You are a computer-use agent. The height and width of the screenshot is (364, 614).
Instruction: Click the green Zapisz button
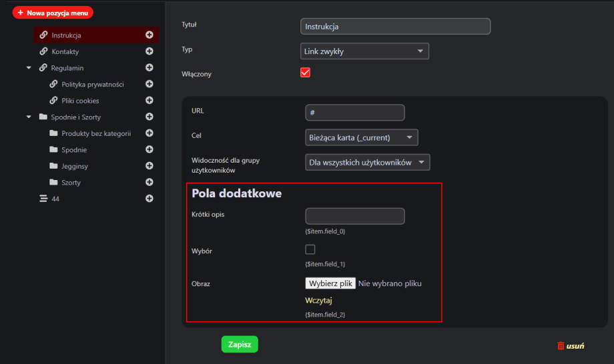240,344
